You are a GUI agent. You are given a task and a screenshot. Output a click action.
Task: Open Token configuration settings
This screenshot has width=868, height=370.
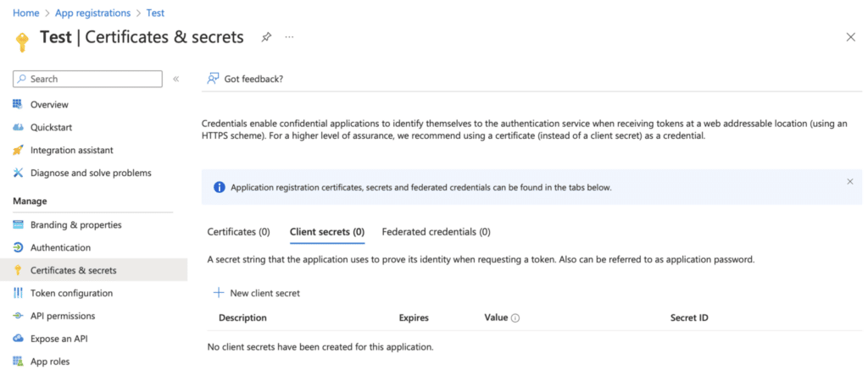point(71,293)
